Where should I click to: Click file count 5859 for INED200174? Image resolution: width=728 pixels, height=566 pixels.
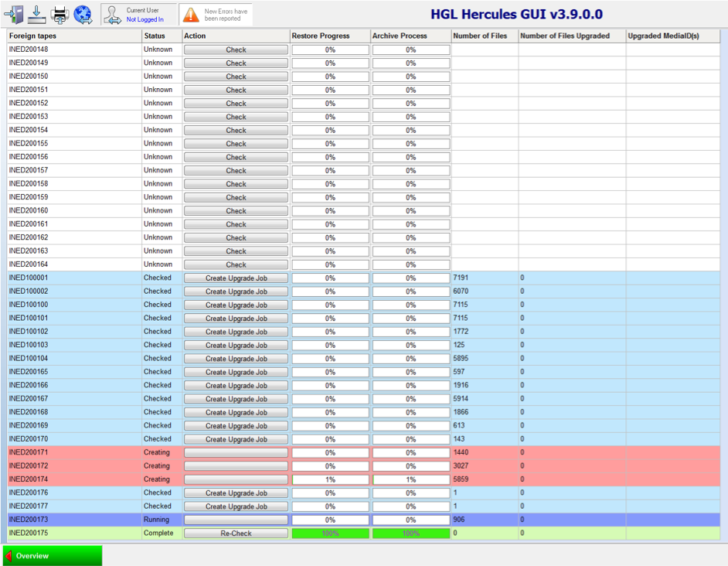(x=461, y=479)
